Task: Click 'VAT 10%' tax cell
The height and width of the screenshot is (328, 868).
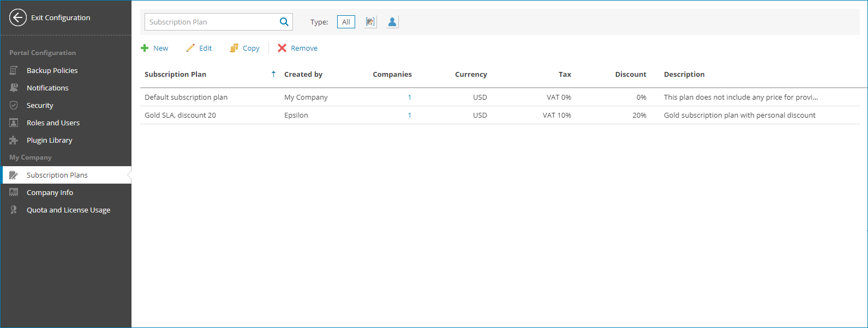Action: [x=556, y=115]
